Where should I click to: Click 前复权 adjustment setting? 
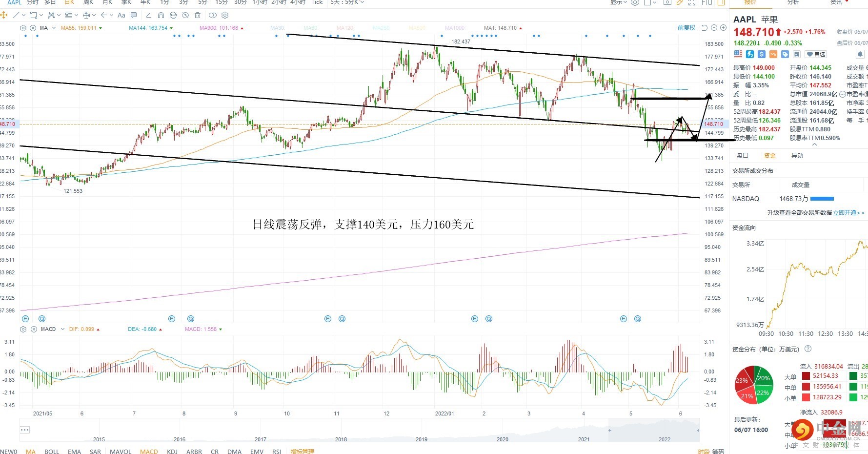coord(686,28)
